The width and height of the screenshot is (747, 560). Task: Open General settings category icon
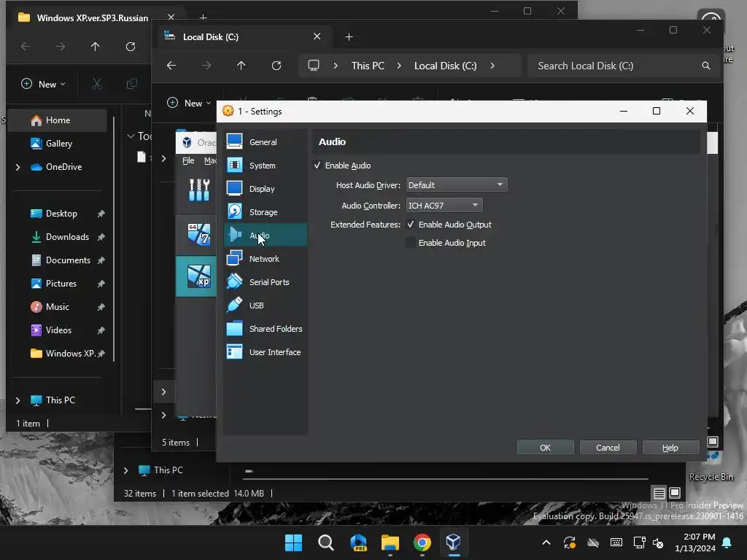(x=234, y=142)
